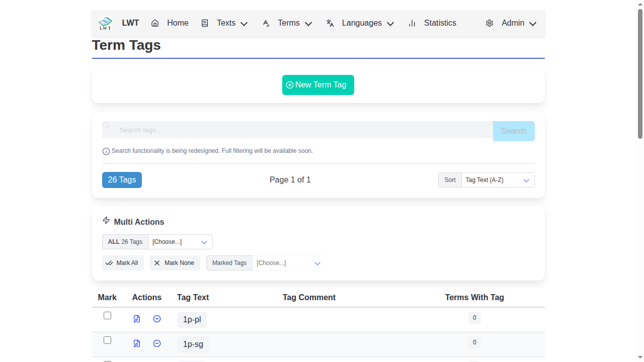
Task: Expand the Marked Tags action dropdown
Action: [x=288, y=263]
